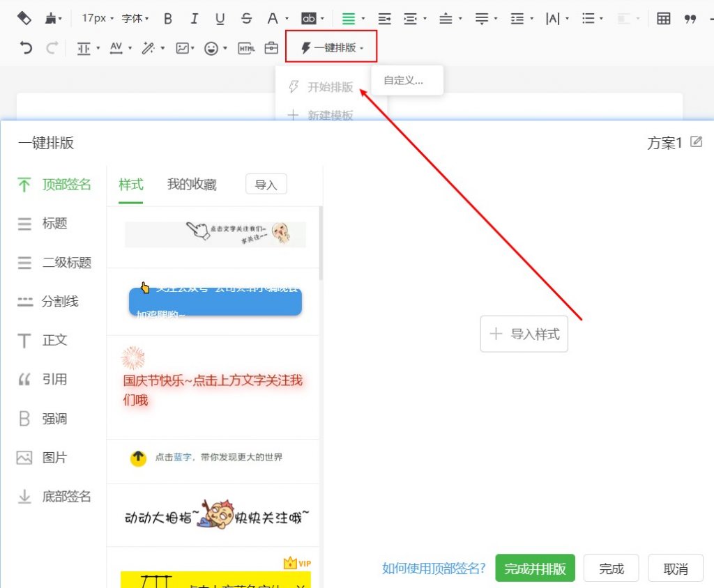This screenshot has width=714, height=588.
Task: Choose the blue rounded signature style
Action: tap(215, 301)
